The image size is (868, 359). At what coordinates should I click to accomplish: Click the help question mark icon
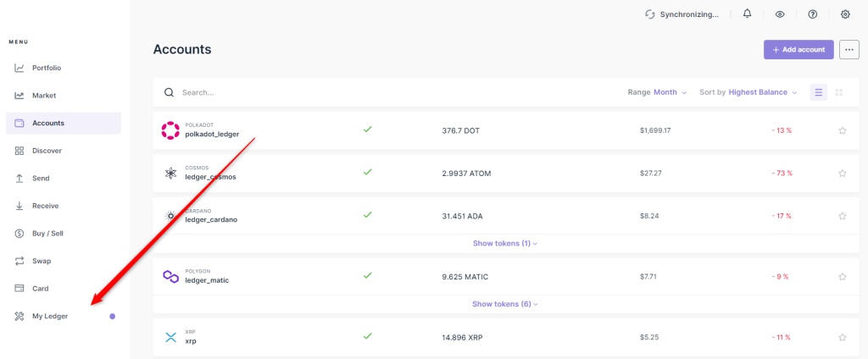(812, 14)
